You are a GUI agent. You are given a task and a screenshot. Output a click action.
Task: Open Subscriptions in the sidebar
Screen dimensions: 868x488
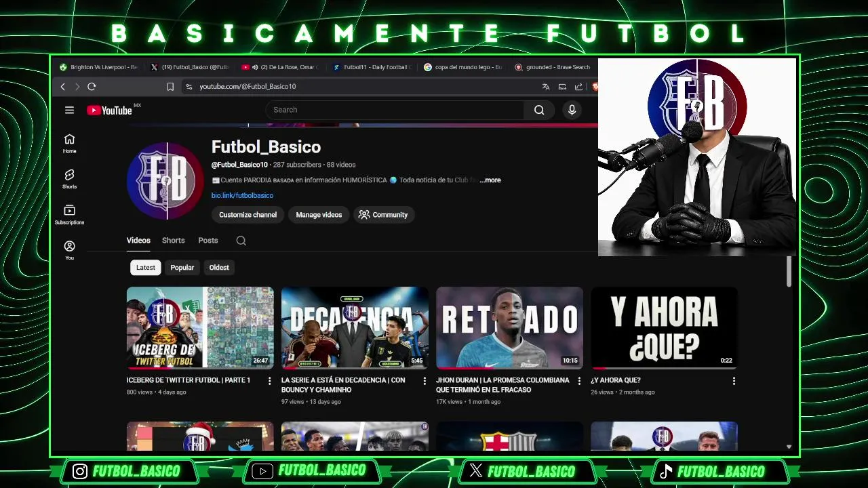[x=69, y=215]
